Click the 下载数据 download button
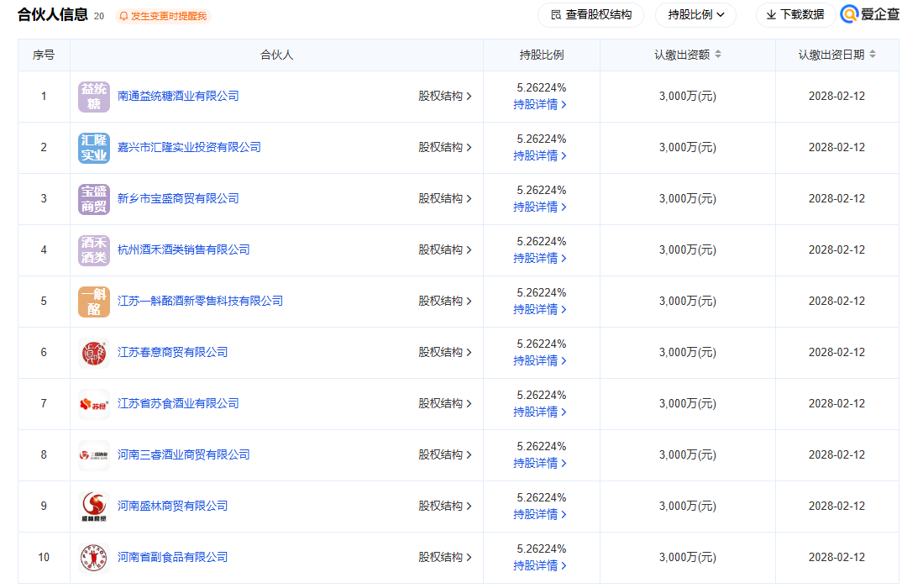The width and height of the screenshot is (902, 588). coord(795,15)
